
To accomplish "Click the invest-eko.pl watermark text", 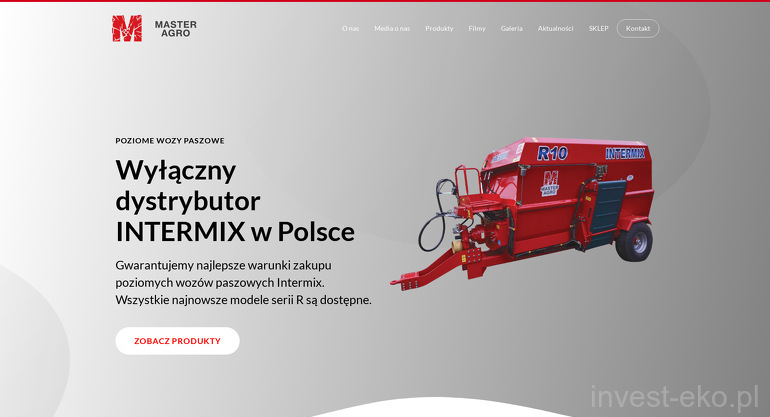I will (x=674, y=396).
